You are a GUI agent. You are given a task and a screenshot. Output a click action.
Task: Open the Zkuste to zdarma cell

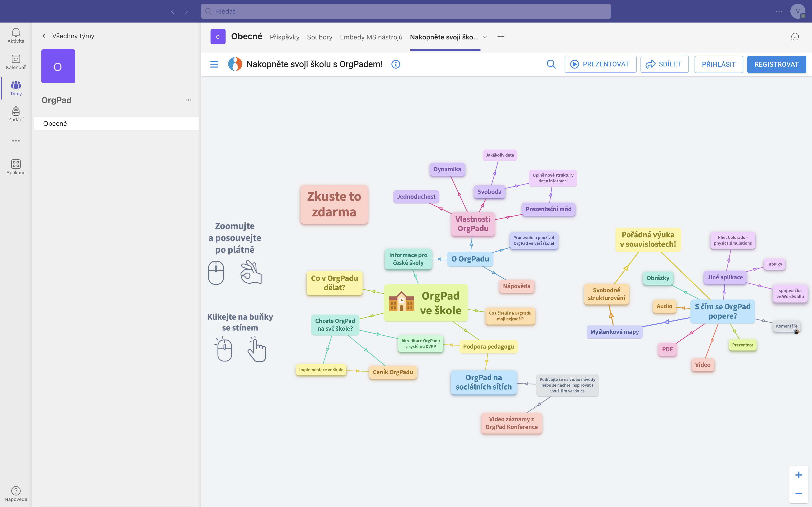click(x=334, y=204)
